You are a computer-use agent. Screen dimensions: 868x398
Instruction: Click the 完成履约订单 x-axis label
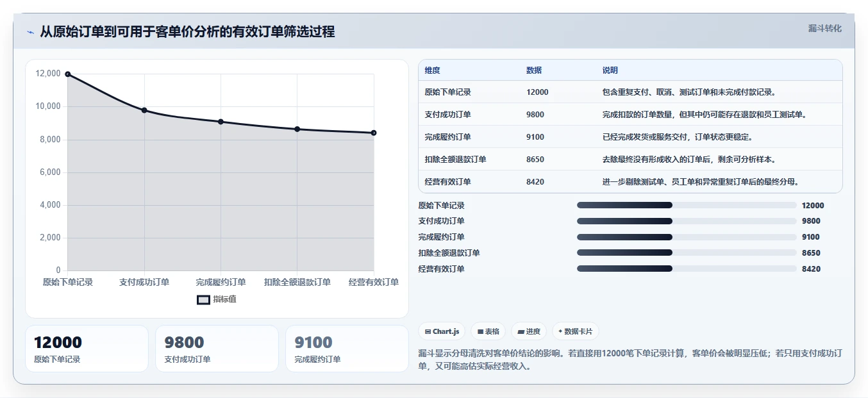(x=221, y=283)
